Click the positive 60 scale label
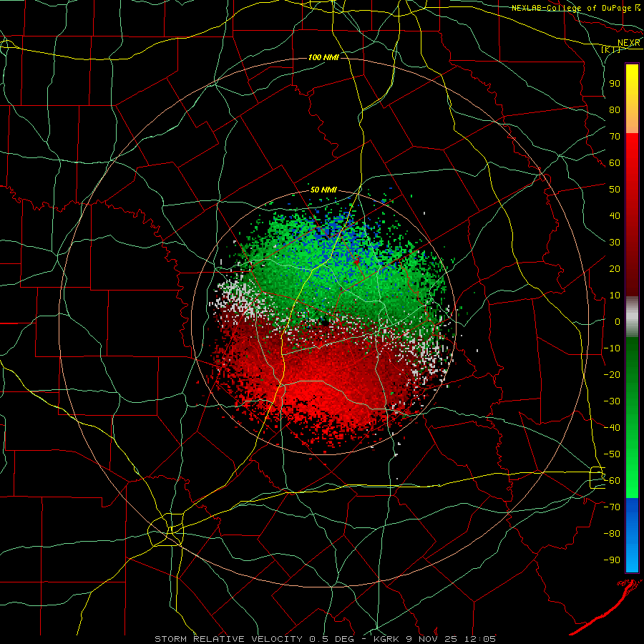This screenshot has width=644, height=644. click(x=615, y=163)
